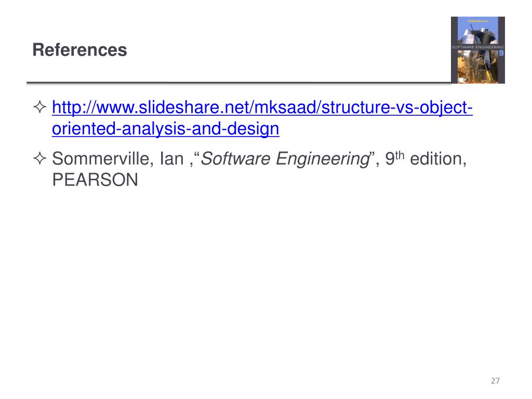The height and width of the screenshot is (399, 532).
Task: Click the 'Sommerville, Ian' author text
Action: point(118,158)
